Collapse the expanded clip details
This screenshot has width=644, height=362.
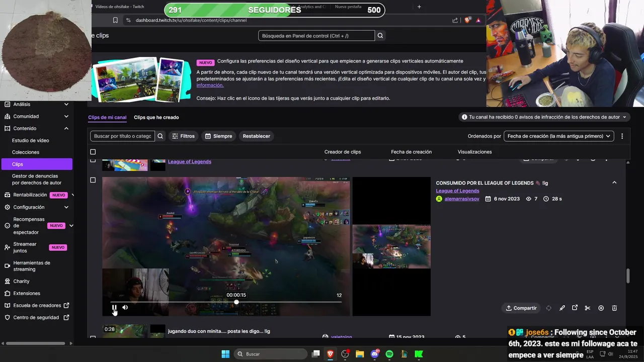pyautogui.click(x=614, y=183)
